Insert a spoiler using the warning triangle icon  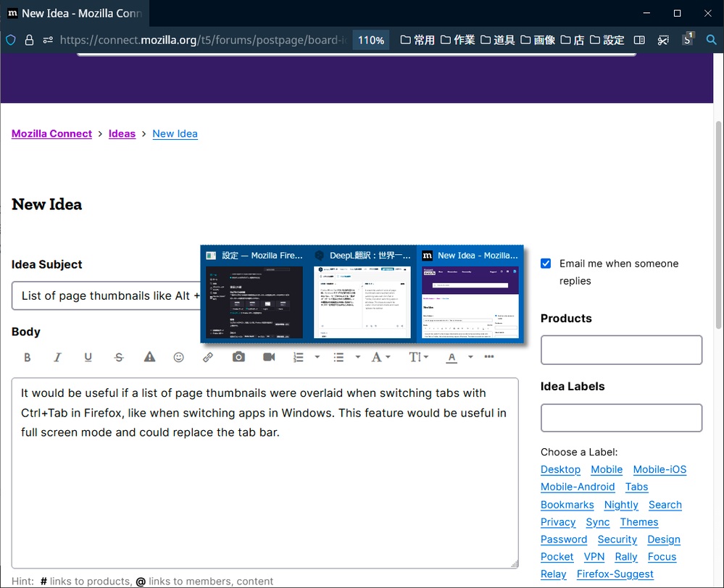pos(149,357)
